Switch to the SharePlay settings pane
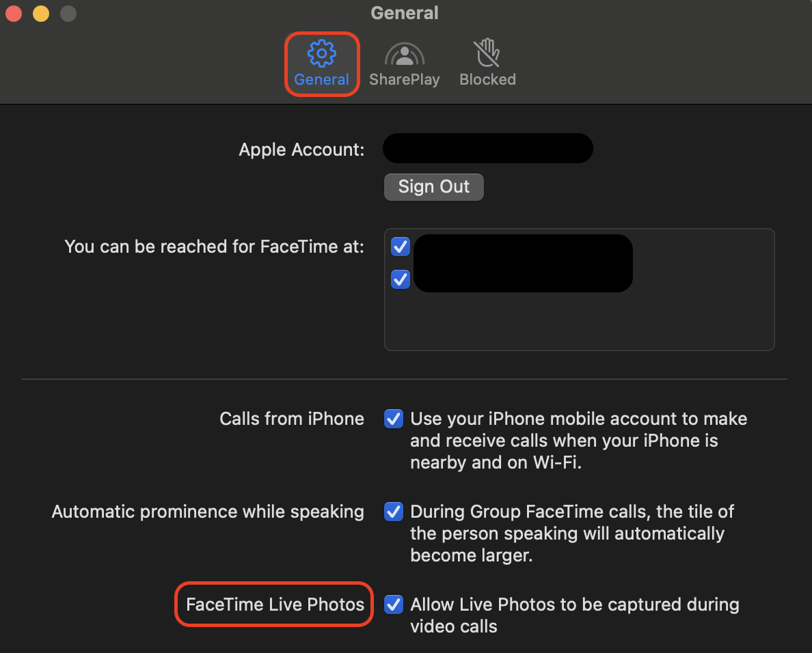The height and width of the screenshot is (653, 812). pos(404,61)
